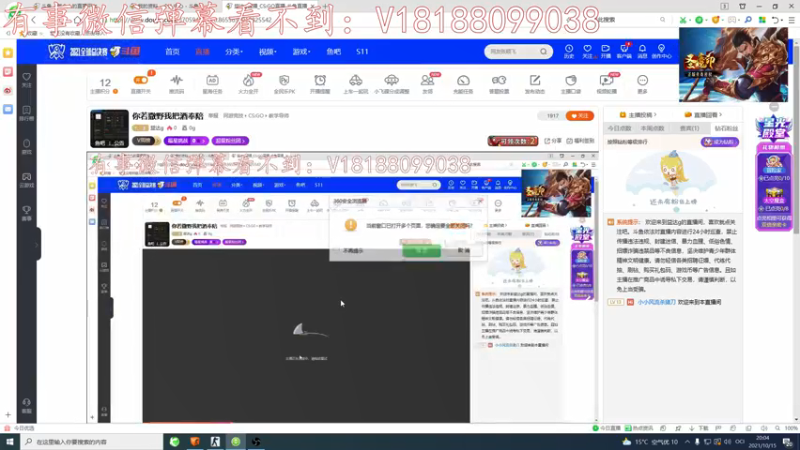
Task: Open the AD task icon in streamer toolbar
Action: (212, 81)
